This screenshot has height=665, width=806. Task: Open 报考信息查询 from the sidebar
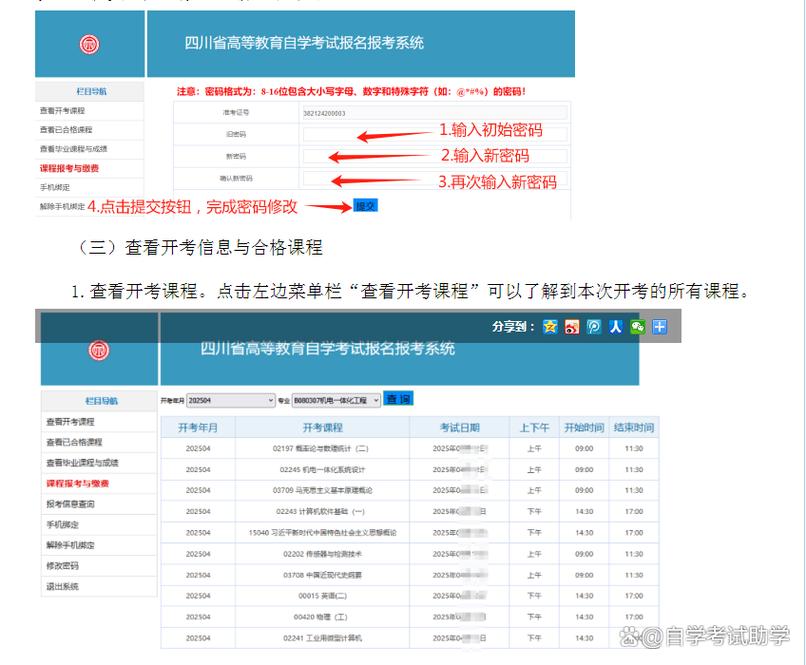point(70,503)
